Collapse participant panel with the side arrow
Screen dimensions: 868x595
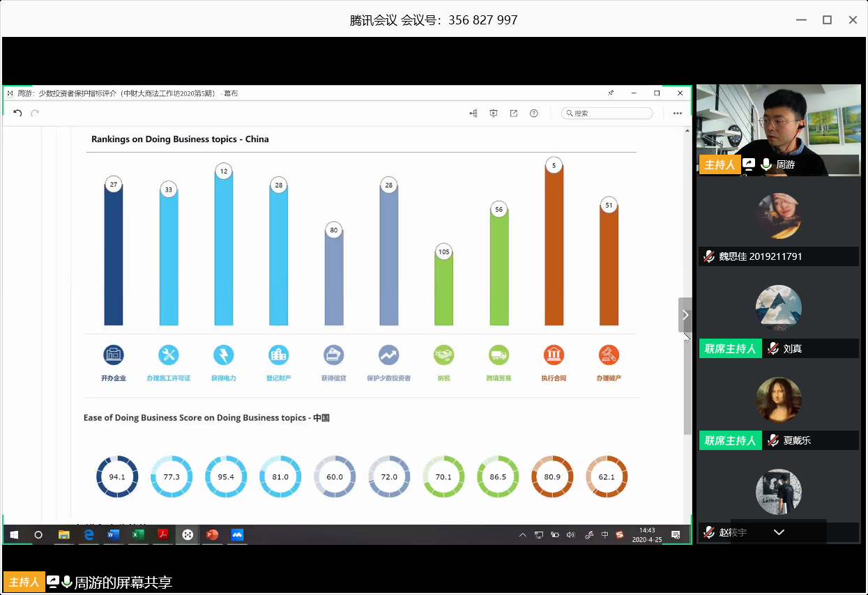(x=685, y=315)
